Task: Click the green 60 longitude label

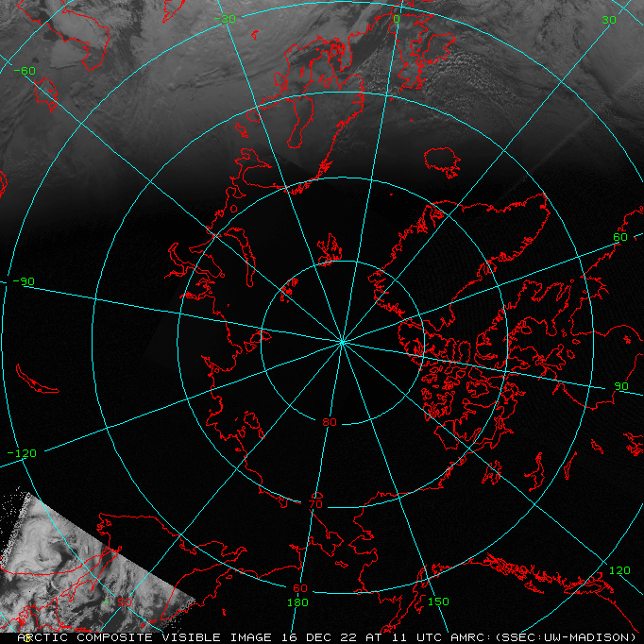Action: click(x=620, y=237)
